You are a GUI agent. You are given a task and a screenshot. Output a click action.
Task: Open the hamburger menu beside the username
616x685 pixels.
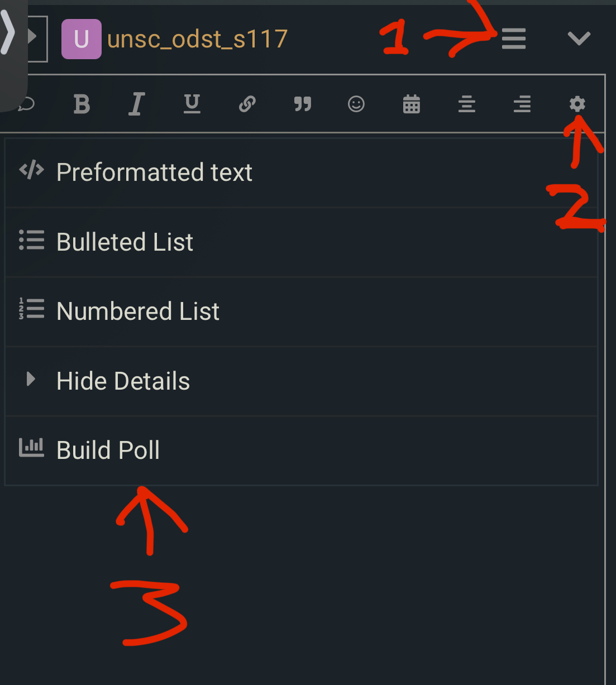tap(514, 39)
